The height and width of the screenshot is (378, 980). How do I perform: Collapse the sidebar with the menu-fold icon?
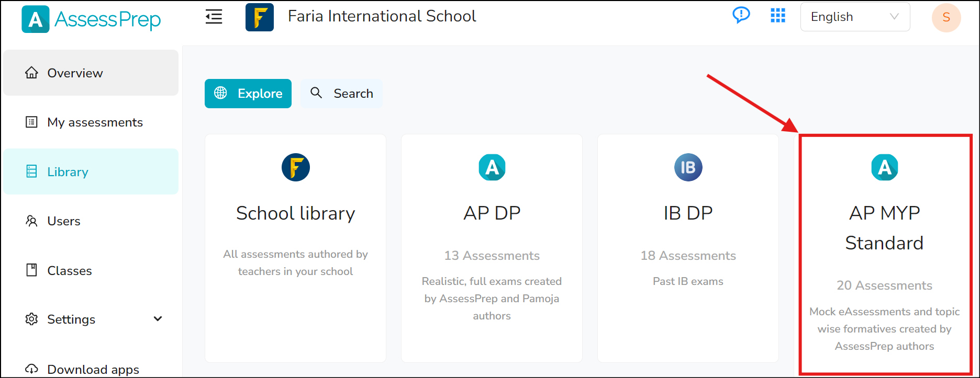[x=214, y=17]
